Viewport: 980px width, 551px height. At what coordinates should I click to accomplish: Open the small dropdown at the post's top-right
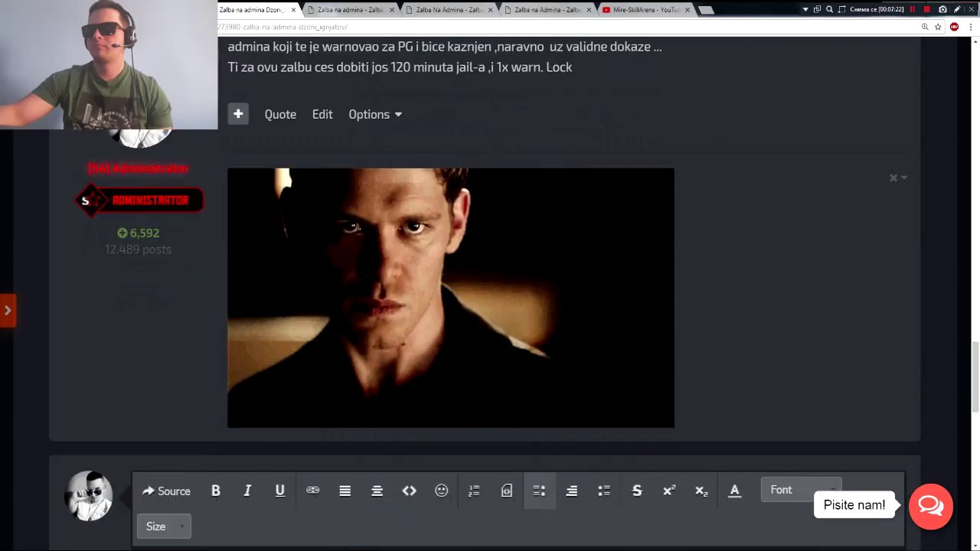point(898,178)
